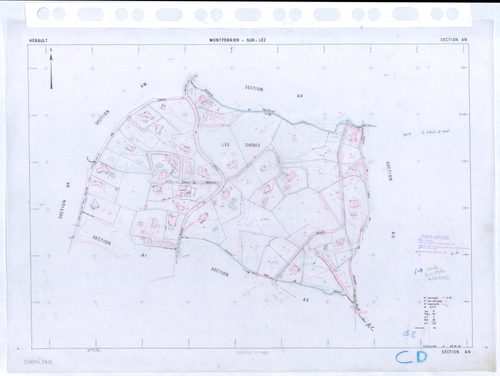The image size is (500, 376).
Task: Select the MONTFERRIER - SUR - LEZ title
Action: tap(238, 40)
